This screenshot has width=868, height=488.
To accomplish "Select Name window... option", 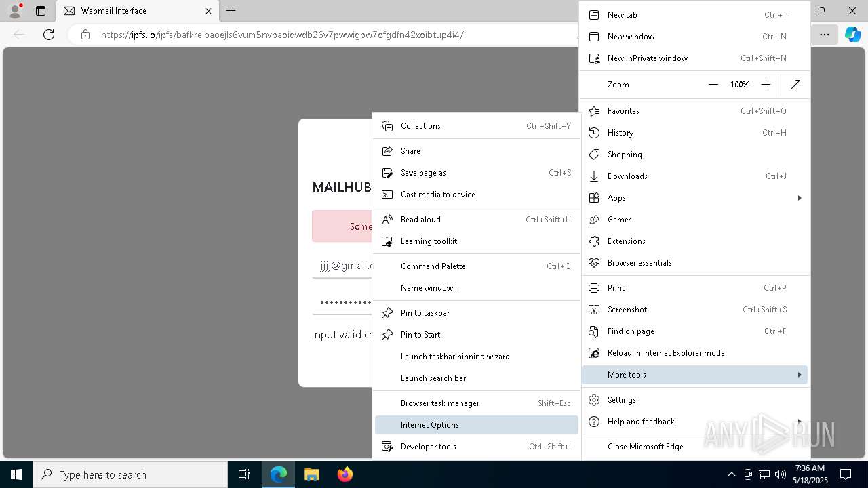I will [x=477, y=288].
